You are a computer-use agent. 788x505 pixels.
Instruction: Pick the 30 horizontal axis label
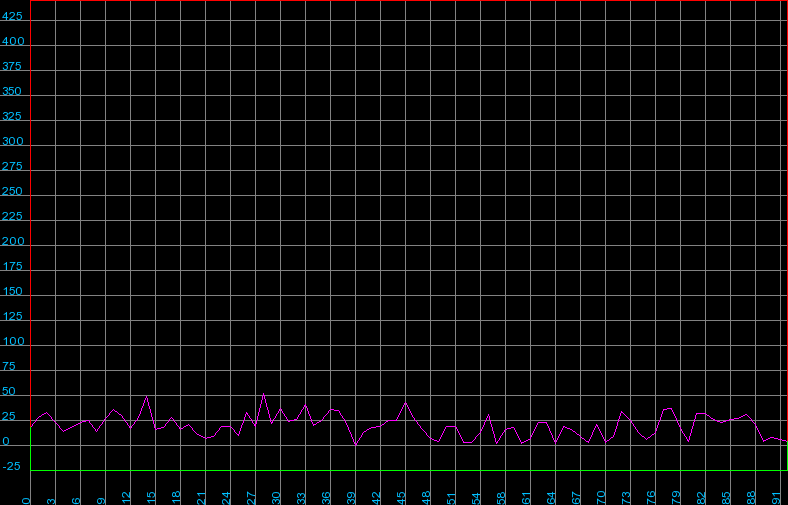tap(276, 498)
